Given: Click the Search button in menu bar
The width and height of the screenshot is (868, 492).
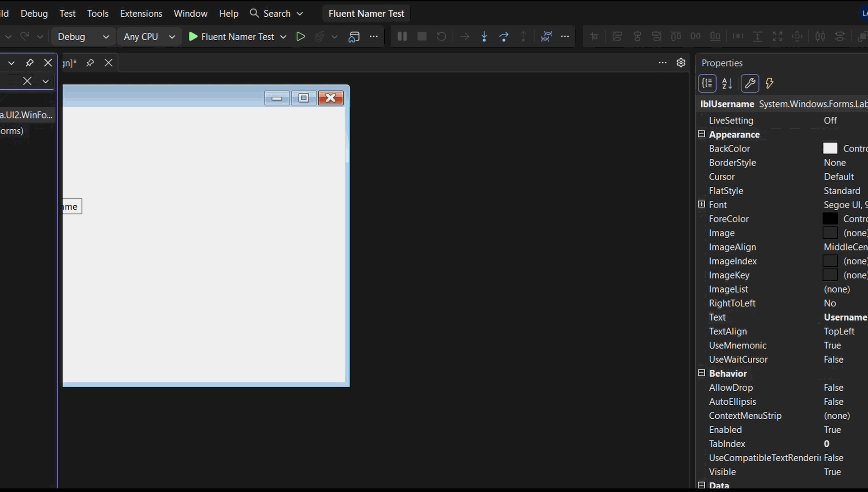Looking at the screenshot, I should (x=276, y=14).
